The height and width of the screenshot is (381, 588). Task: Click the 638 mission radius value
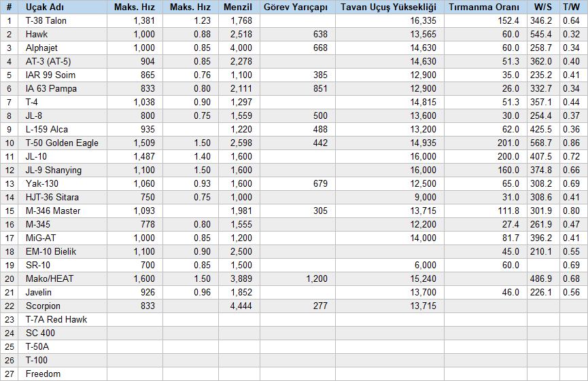click(320, 34)
